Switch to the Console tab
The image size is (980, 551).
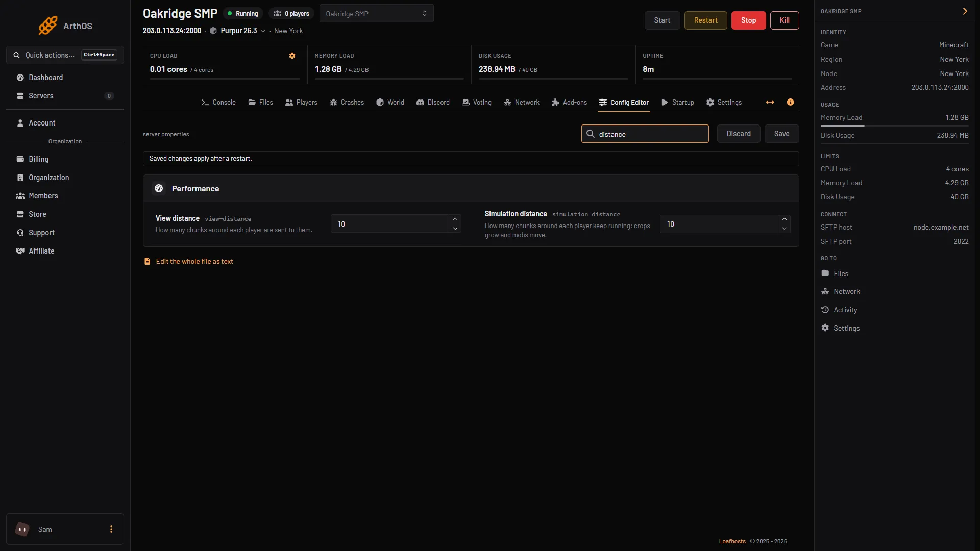point(218,102)
